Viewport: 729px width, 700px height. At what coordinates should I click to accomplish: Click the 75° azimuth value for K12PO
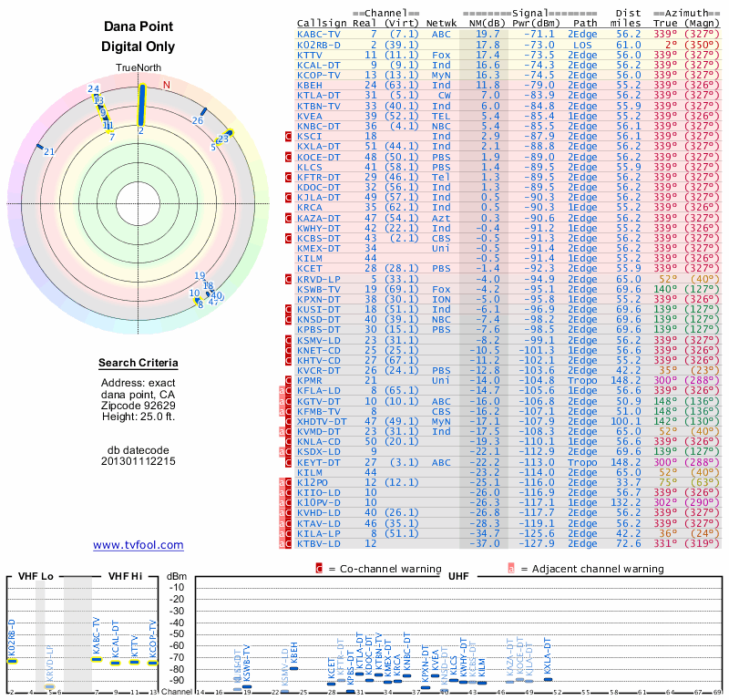pos(668,482)
